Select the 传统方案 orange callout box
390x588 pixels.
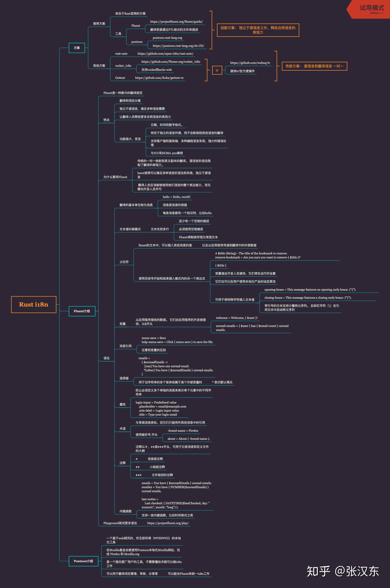tap(314, 66)
